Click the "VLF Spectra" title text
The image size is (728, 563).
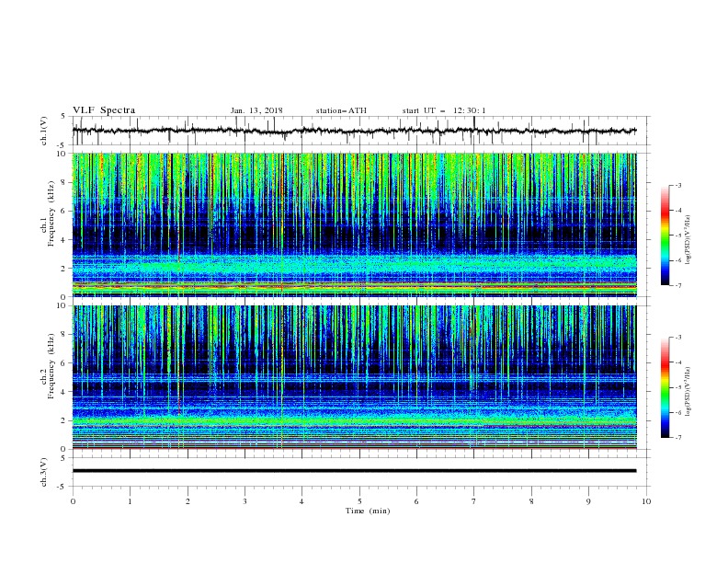point(104,110)
